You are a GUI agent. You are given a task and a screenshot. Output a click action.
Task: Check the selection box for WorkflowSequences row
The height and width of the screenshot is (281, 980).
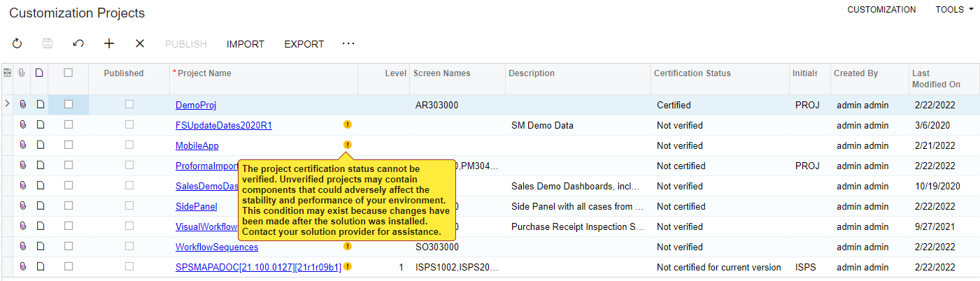pos(69,247)
